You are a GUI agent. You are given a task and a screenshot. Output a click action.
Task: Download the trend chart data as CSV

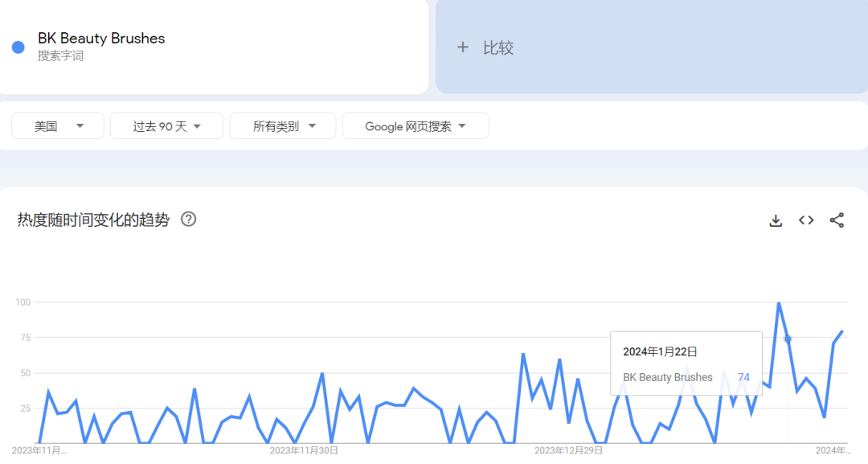(x=776, y=220)
